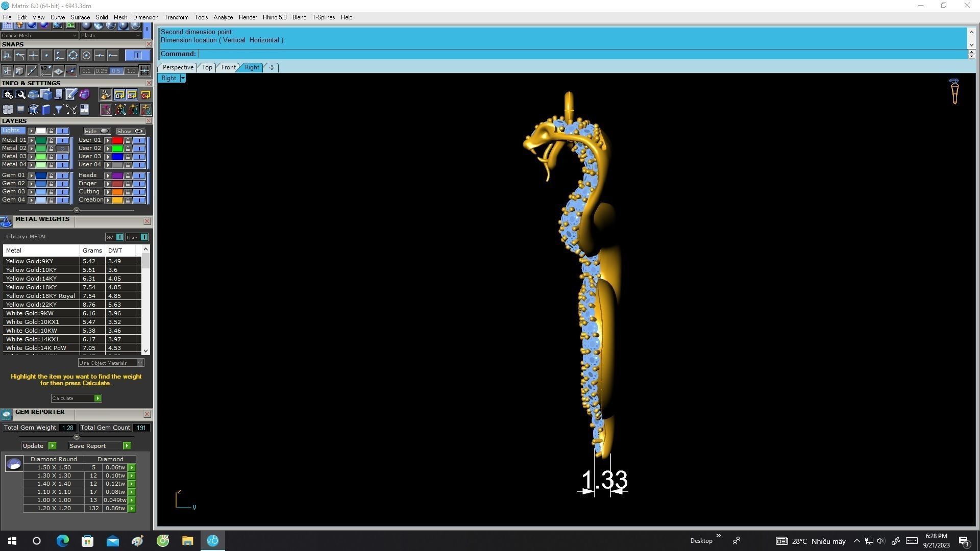Screen dimensions: 980x551
Task: Click the wireframe bounding box icon
Action: tap(33, 109)
